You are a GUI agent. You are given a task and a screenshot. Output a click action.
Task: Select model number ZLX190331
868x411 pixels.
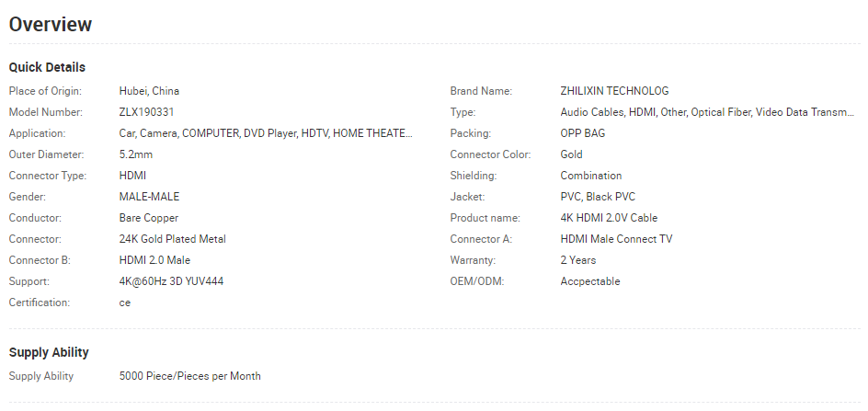146,112
